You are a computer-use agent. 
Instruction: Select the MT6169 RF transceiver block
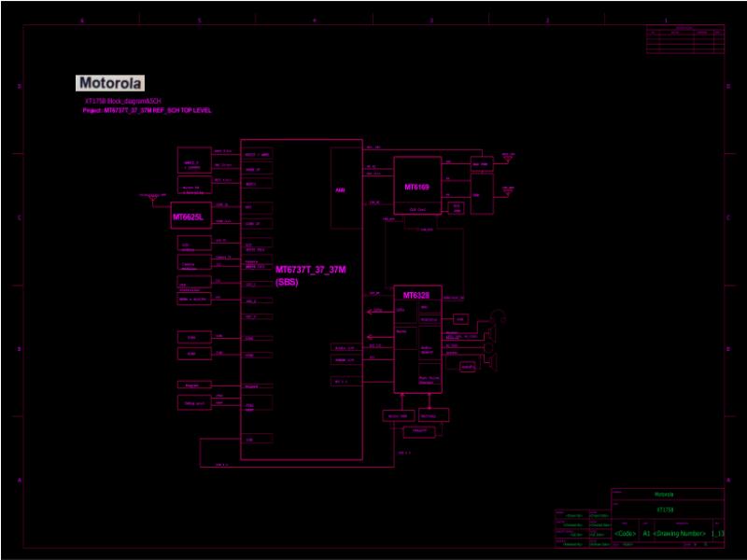[x=417, y=185]
